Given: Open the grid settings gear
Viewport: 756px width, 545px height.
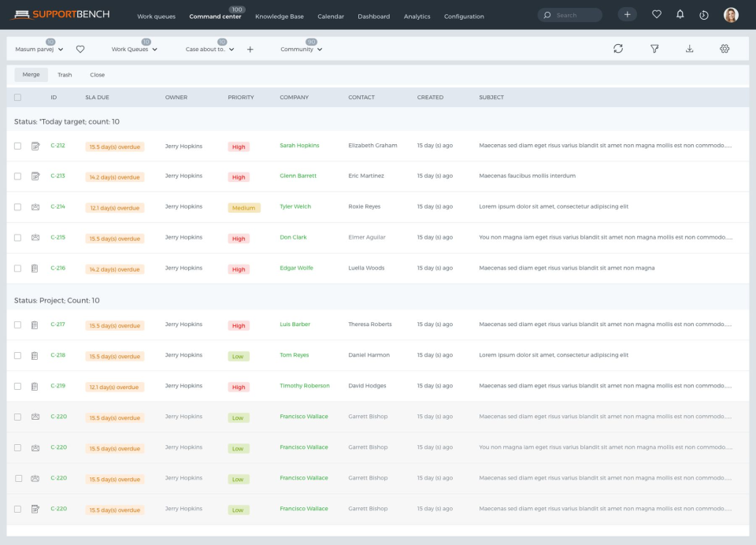Looking at the screenshot, I should pyautogui.click(x=724, y=48).
